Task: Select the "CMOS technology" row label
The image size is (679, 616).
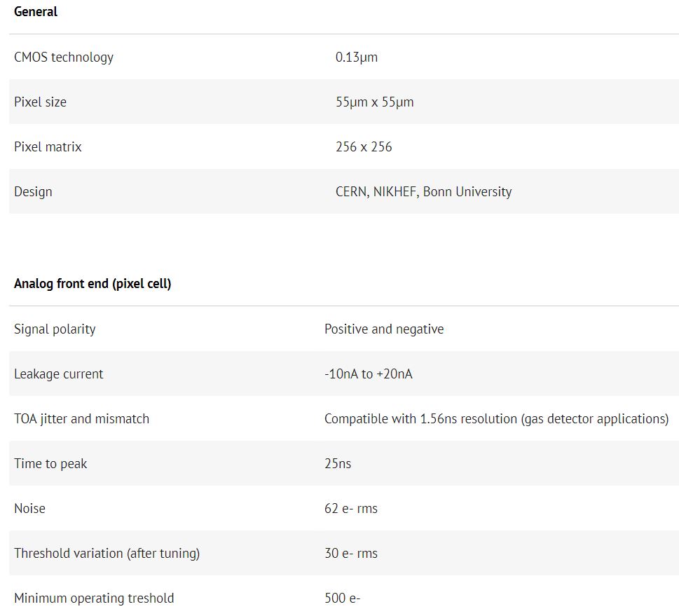Action: click(x=64, y=57)
